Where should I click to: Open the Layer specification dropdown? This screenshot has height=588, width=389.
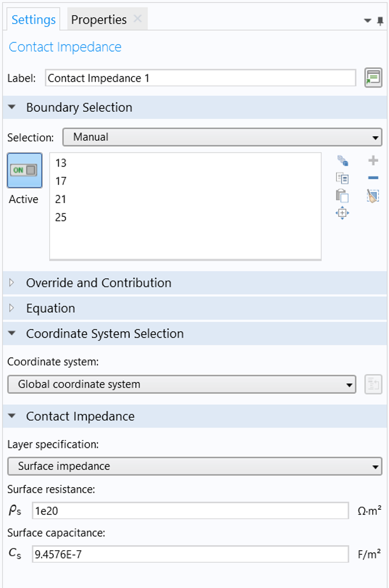point(194,466)
